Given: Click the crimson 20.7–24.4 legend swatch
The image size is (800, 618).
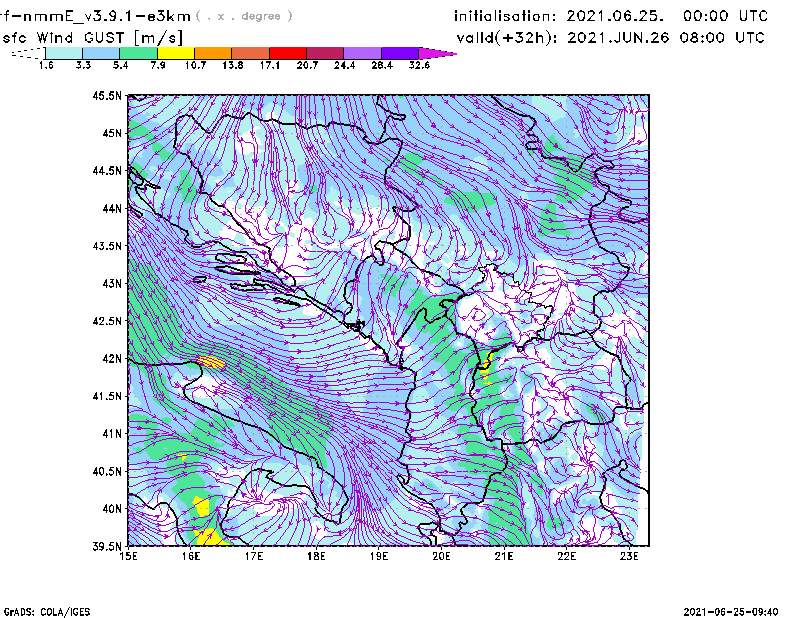Looking at the screenshot, I should pos(325,53).
